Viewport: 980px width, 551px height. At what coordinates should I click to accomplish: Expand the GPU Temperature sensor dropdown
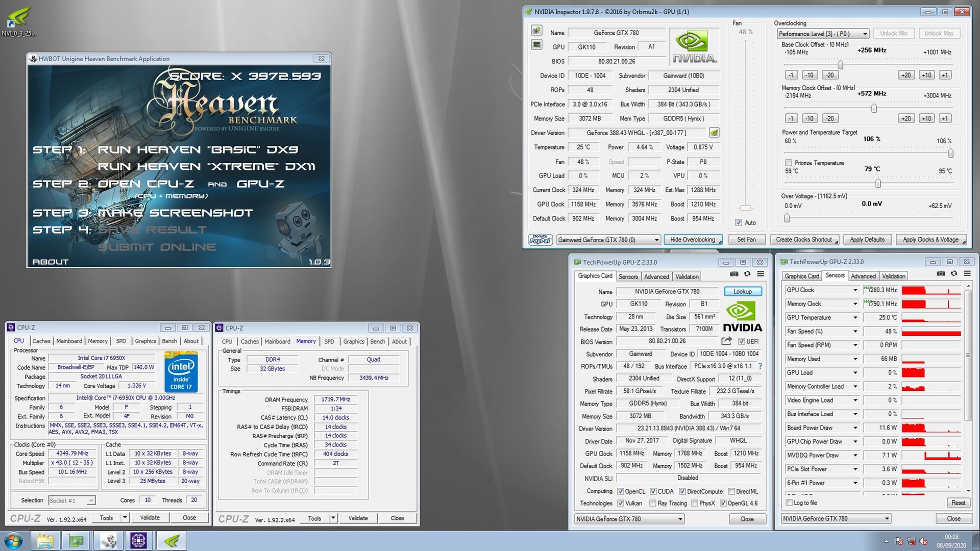click(855, 317)
